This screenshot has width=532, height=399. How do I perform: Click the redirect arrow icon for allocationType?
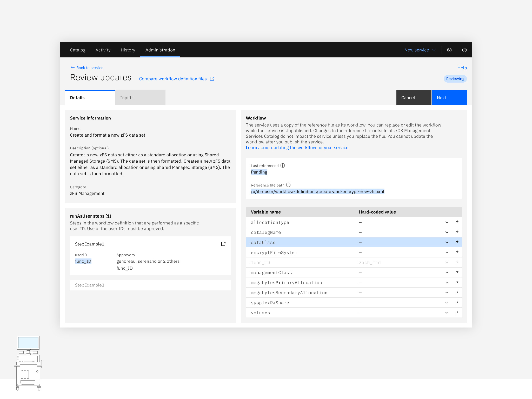(x=457, y=222)
